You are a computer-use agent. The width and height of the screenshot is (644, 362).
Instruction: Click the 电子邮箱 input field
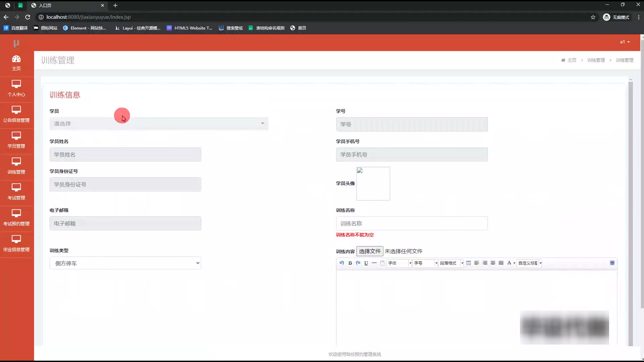125,223
